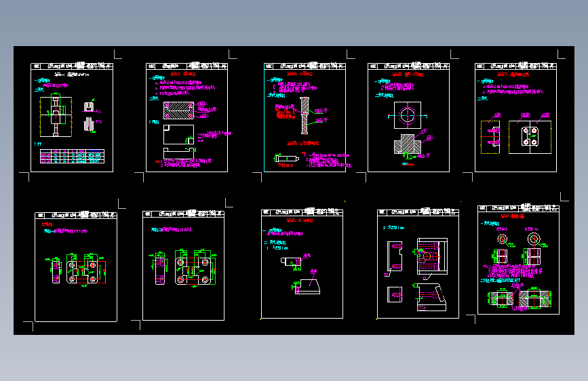
Task: Click the red annotation text beside the vertical pin
Action: (286, 112)
